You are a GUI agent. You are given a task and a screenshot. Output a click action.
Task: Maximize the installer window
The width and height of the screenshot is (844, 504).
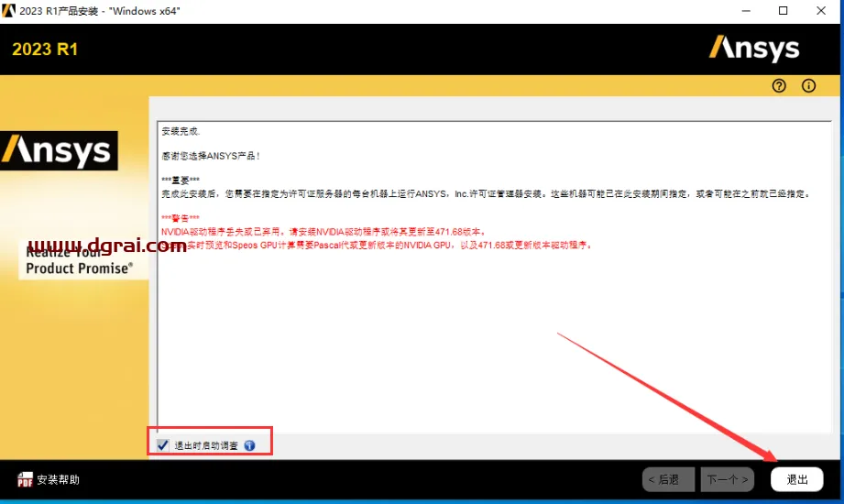[x=784, y=11]
